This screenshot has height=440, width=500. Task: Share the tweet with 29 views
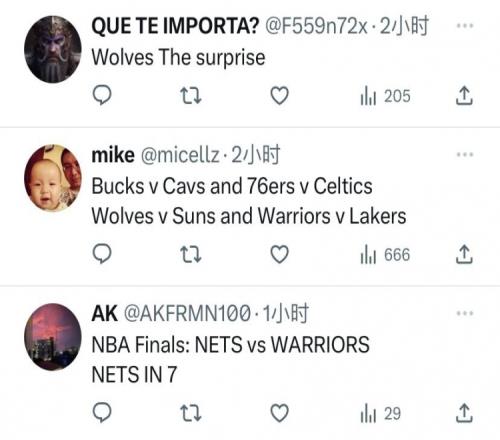click(464, 414)
